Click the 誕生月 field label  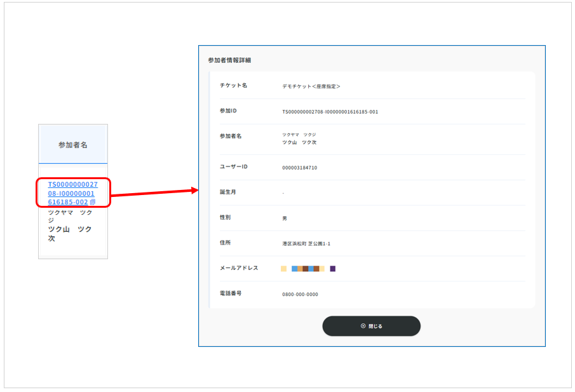pos(227,192)
